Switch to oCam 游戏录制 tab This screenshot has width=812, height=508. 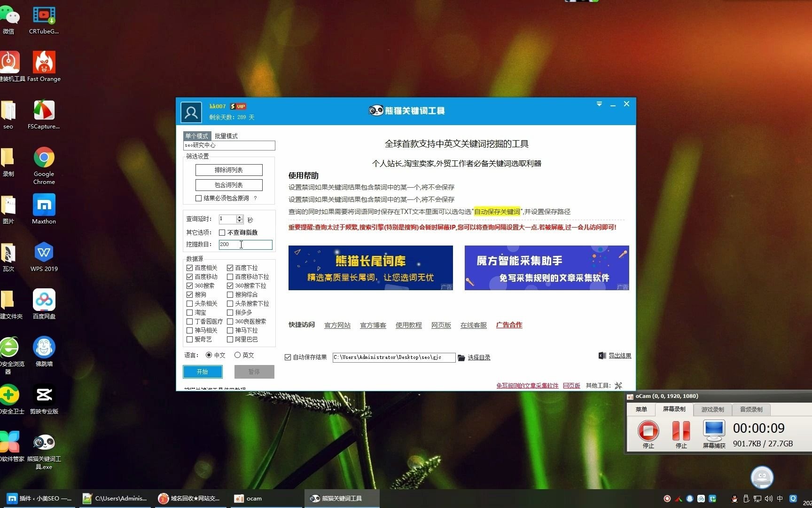tap(712, 410)
